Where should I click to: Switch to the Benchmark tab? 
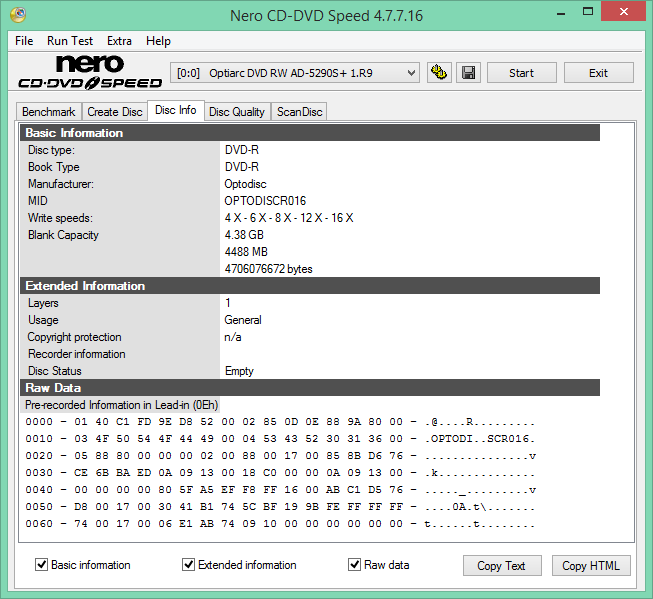(x=49, y=112)
